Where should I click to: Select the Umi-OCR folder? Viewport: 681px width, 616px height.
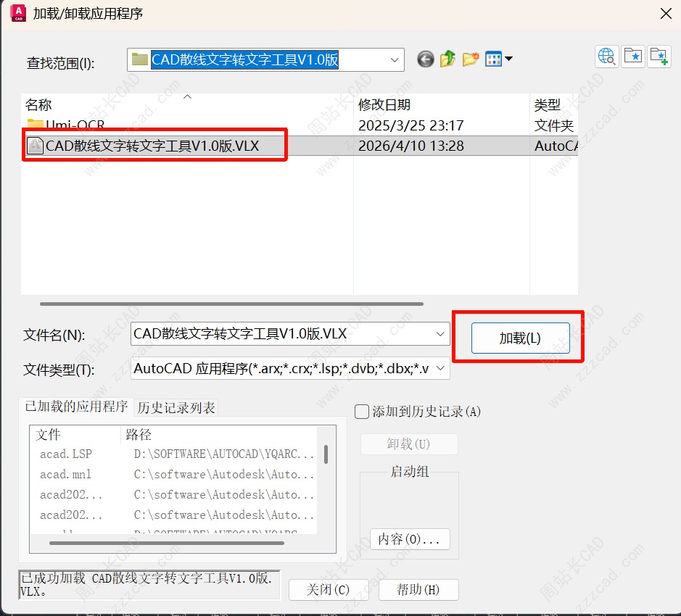75,125
